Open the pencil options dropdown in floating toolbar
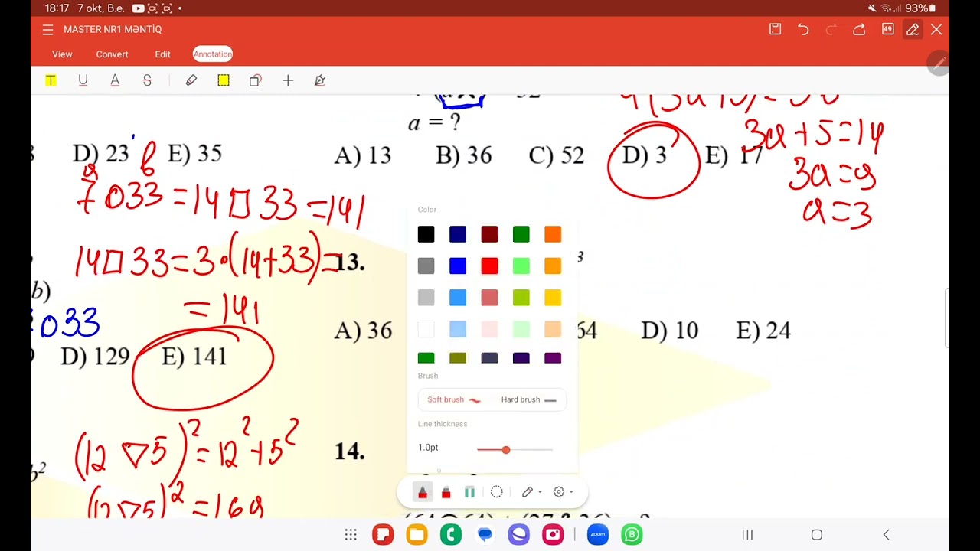The height and width of the screenshot is (551, 980). pos(531,492)
